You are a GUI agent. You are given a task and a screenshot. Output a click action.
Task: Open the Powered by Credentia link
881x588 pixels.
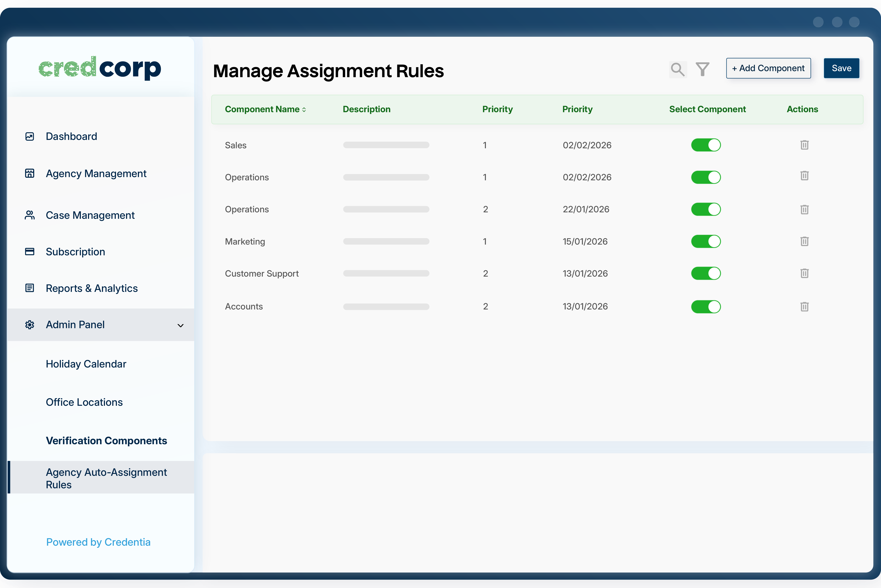tap(98, 542)
